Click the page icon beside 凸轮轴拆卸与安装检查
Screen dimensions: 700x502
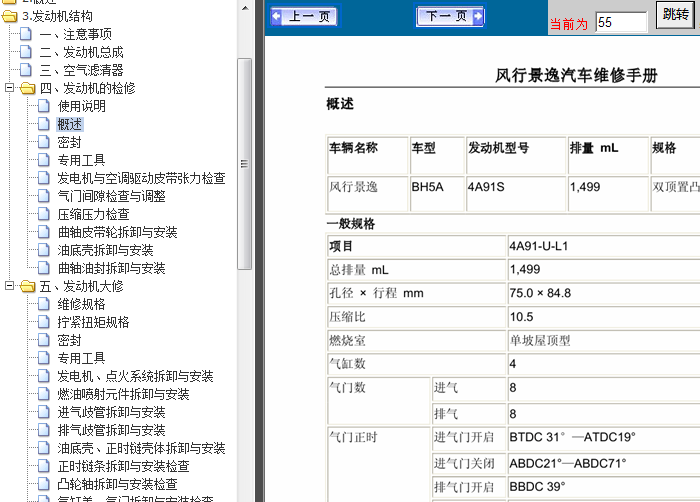(44, 484)
